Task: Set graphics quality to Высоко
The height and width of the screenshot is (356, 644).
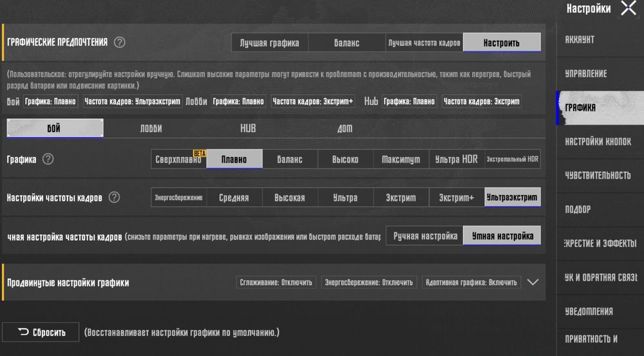Action: pyautogui.click(x=345, y=159)
